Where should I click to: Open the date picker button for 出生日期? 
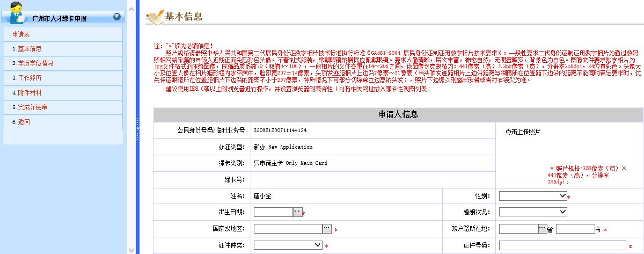coord(297,212)
